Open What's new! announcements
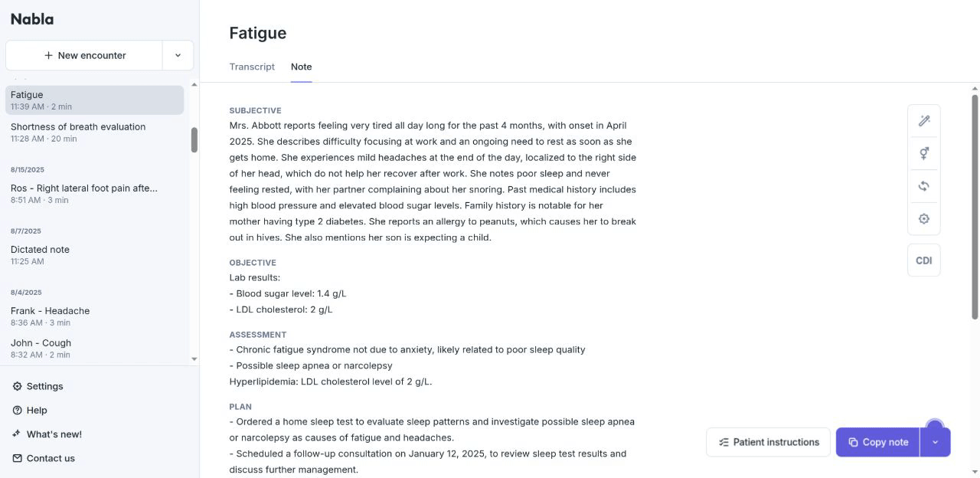 click(x=54, y=434)
